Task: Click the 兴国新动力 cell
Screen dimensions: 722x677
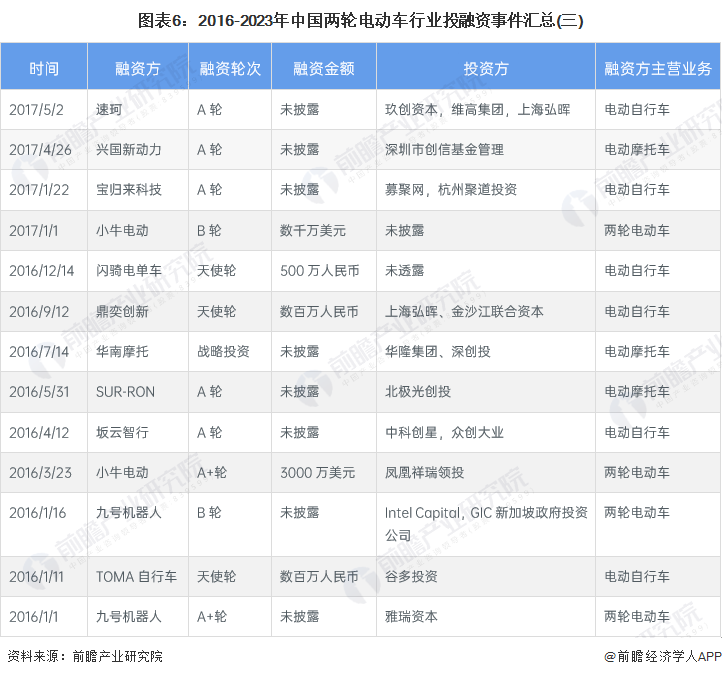Action: click(128, 149)
